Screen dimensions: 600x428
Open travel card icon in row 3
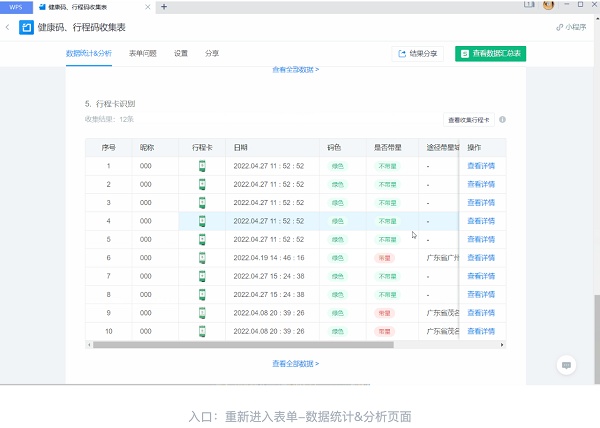pos(202,203)
